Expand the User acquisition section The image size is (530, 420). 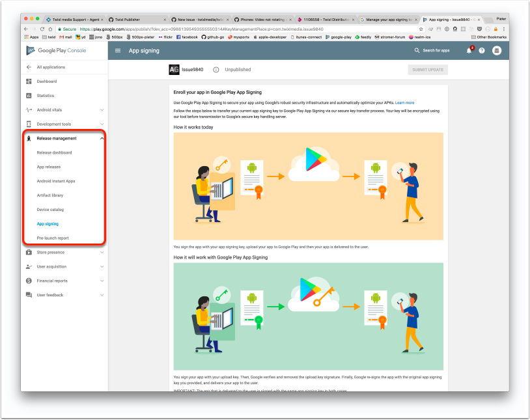(102, 266)
